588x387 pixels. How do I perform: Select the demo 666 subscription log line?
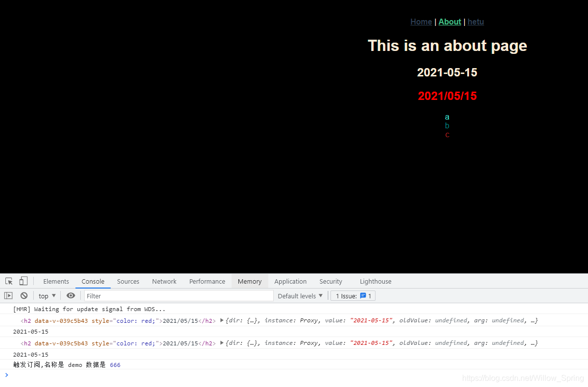tap(67, 365)
